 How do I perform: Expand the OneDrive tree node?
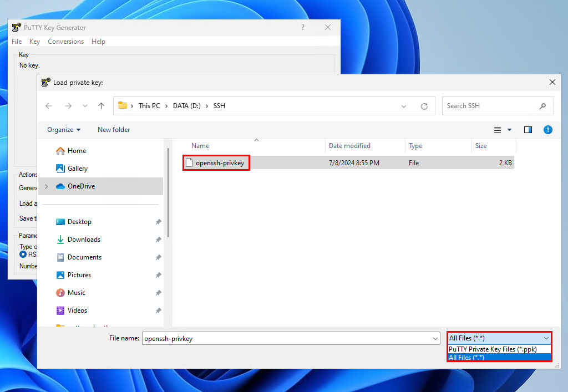tap(47, 186)
